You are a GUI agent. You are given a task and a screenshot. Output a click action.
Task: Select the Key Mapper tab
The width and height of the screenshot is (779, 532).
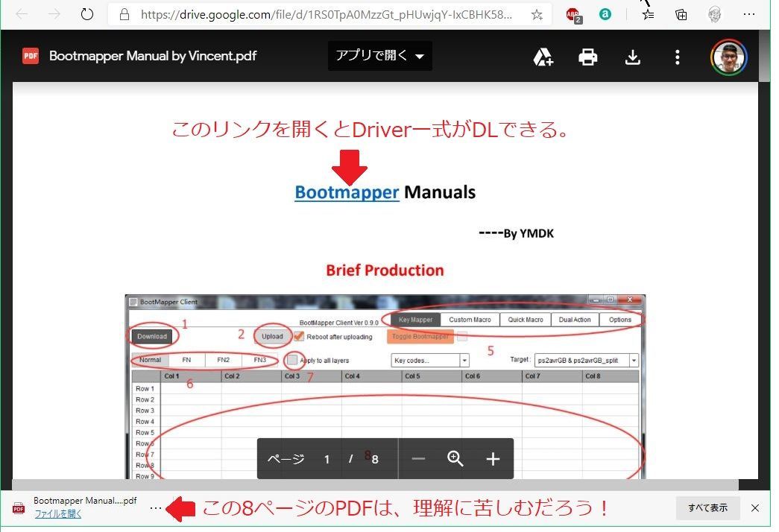[415, 320]
